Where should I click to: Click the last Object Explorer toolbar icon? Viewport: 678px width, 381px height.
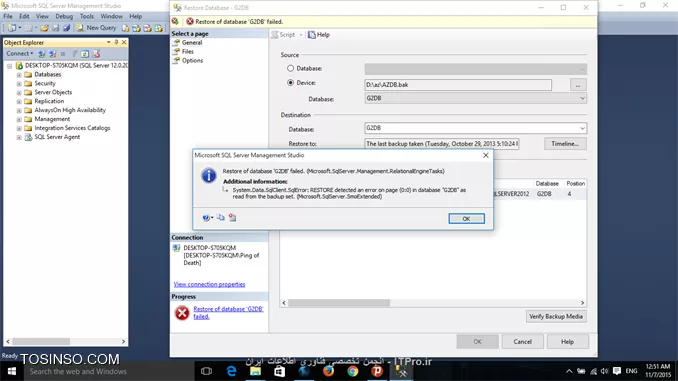coord(96,54)
